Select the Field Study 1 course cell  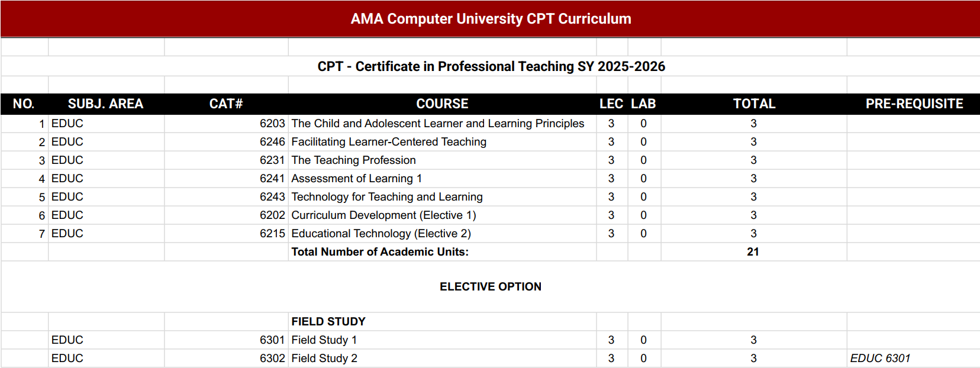[324, 340]
